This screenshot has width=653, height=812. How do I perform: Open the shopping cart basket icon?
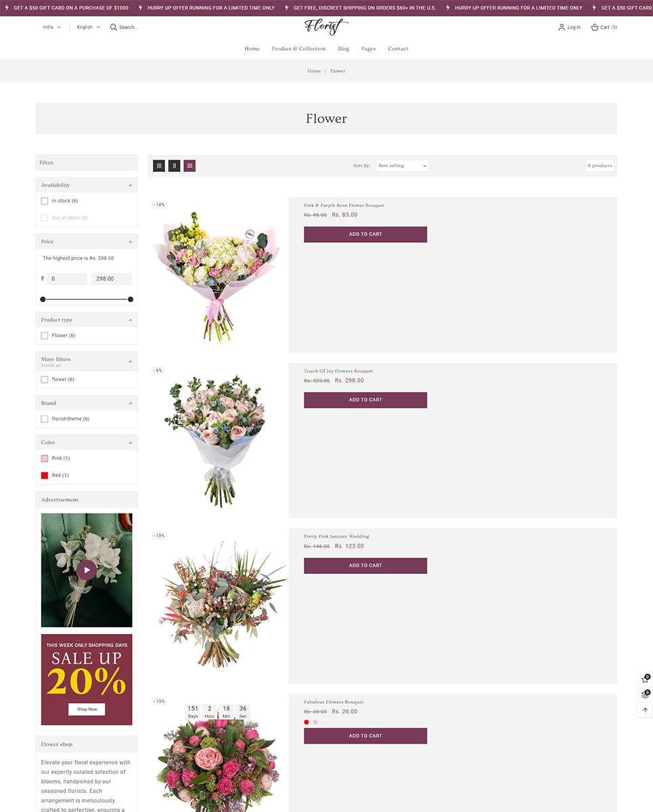(x=595, y=27)
